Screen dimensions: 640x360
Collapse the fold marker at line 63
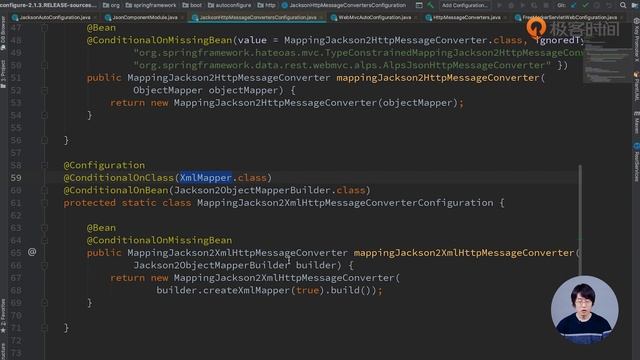44,228
